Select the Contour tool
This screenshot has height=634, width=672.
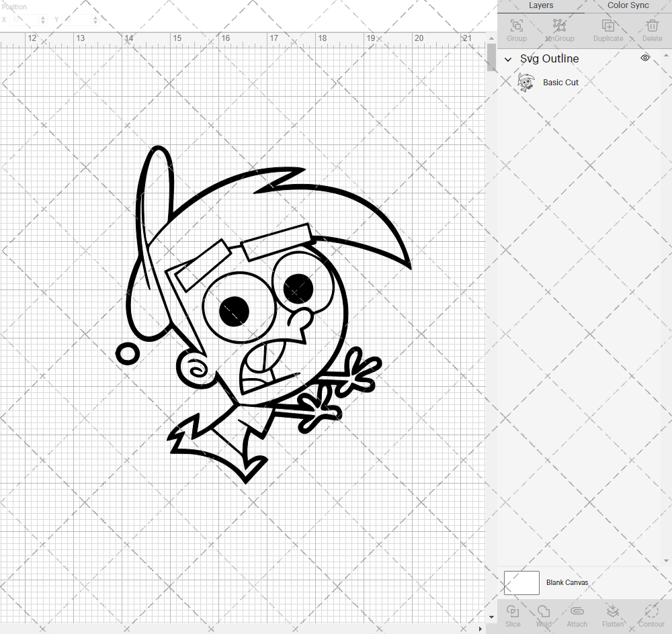(x=650, y=613)
